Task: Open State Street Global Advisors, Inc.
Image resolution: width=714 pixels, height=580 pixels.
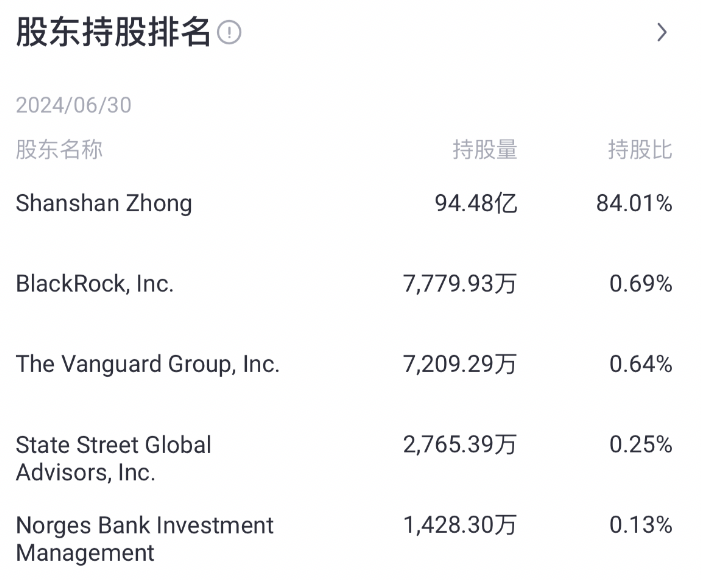Action: (114, 458)
